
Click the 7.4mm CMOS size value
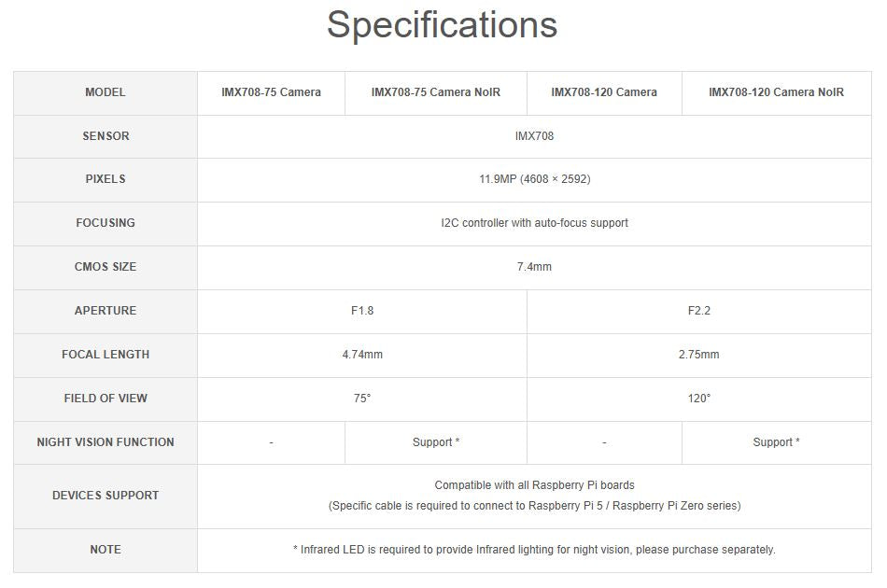tap(534, 267)
